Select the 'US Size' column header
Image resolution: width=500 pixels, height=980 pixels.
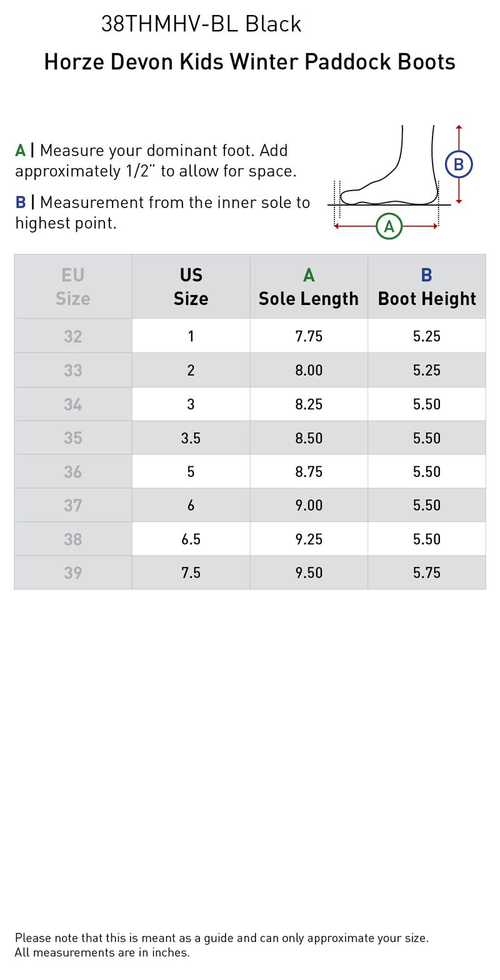[x=191, y=286]
